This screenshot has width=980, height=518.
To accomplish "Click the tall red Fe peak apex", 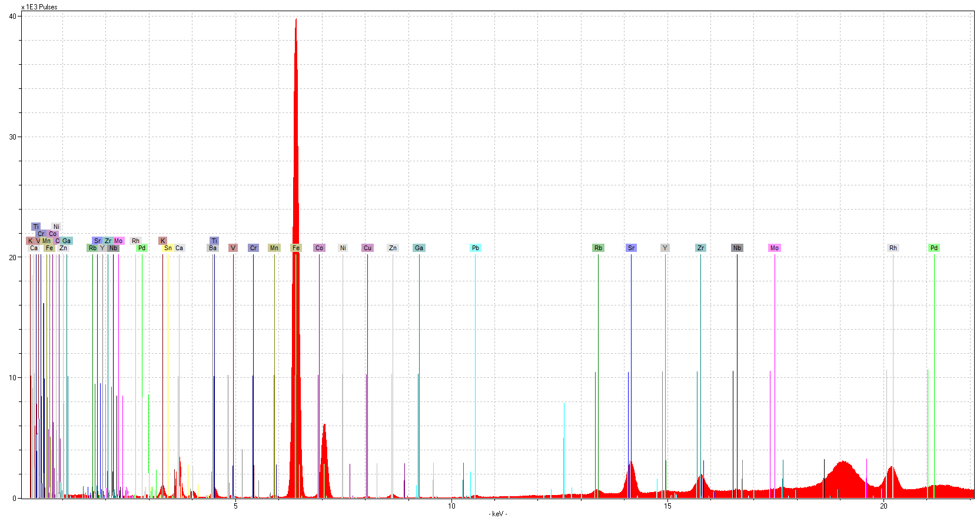I will click(296, 21).
